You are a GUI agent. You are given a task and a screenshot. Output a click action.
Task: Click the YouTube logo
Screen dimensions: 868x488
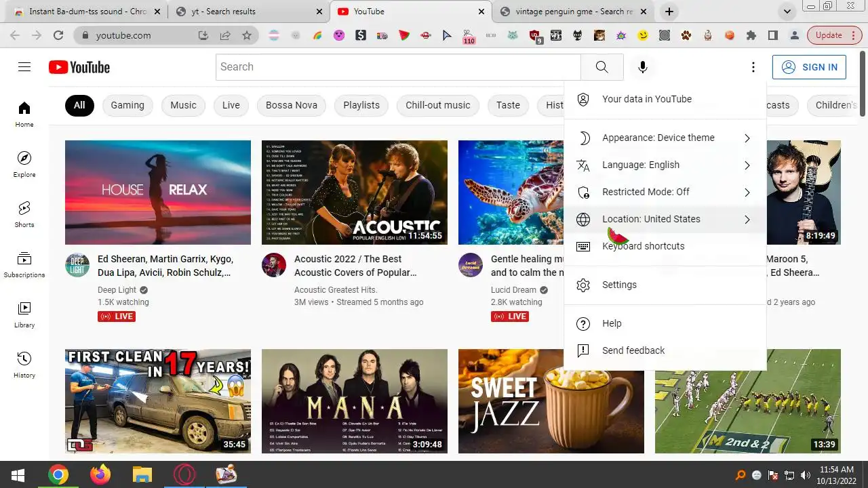[79, 67]
